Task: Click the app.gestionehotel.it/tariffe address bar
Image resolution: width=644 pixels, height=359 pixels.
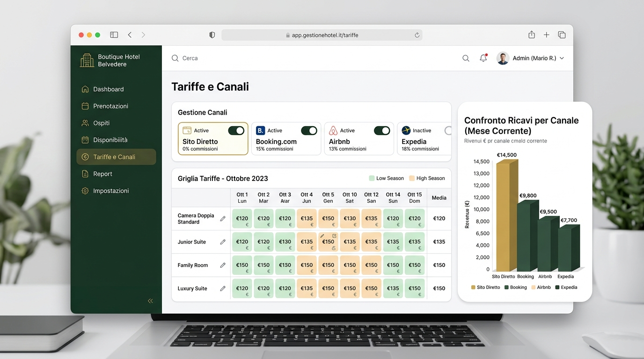Action: (322, 35)
